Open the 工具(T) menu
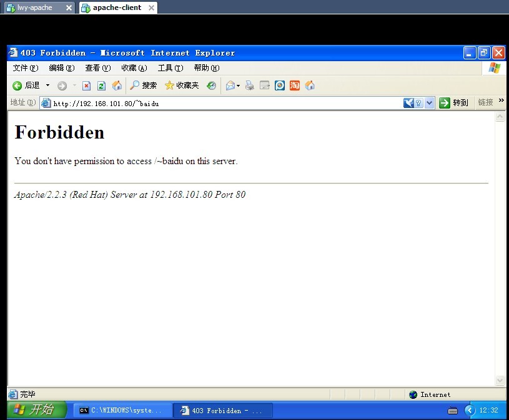The image size is (509, 420). pos(170,68)
